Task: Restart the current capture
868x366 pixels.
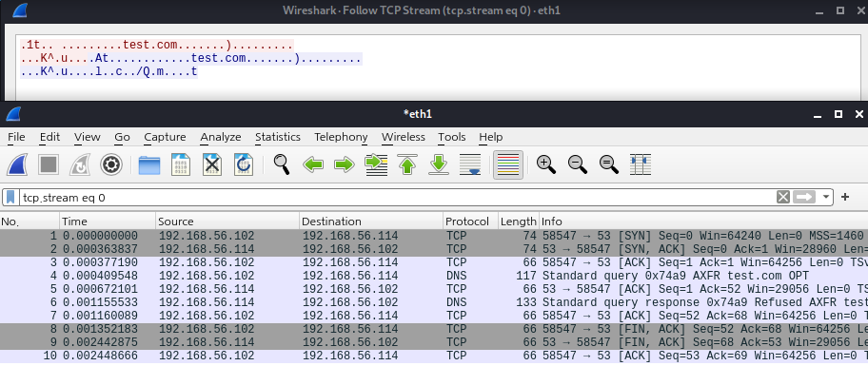Action: [80, 164]
